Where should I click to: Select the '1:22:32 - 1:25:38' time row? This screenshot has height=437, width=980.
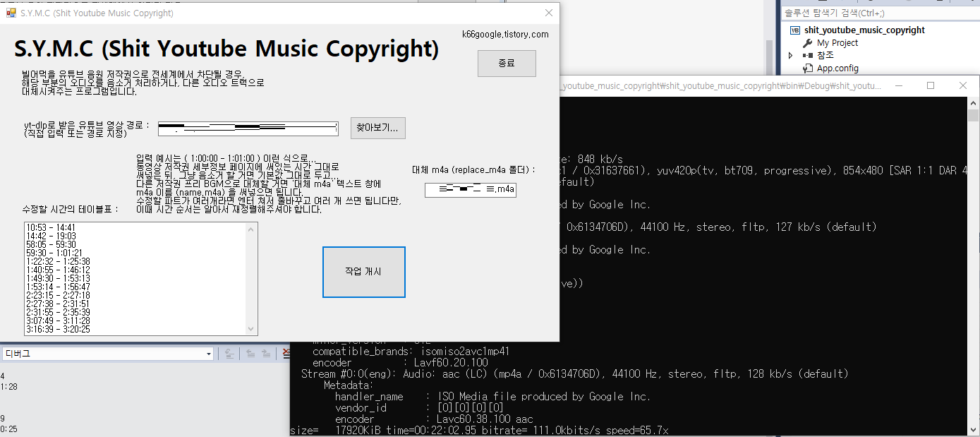57,261
